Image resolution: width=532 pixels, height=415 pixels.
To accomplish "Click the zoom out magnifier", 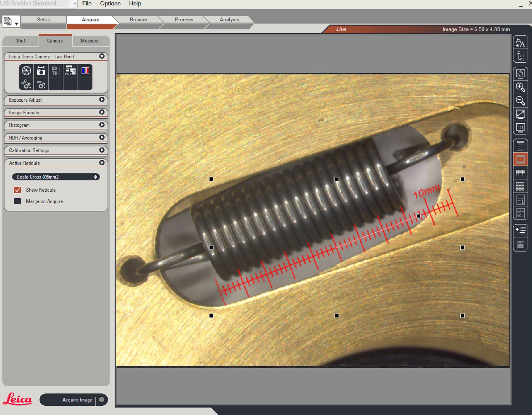I will pos(520,101).
